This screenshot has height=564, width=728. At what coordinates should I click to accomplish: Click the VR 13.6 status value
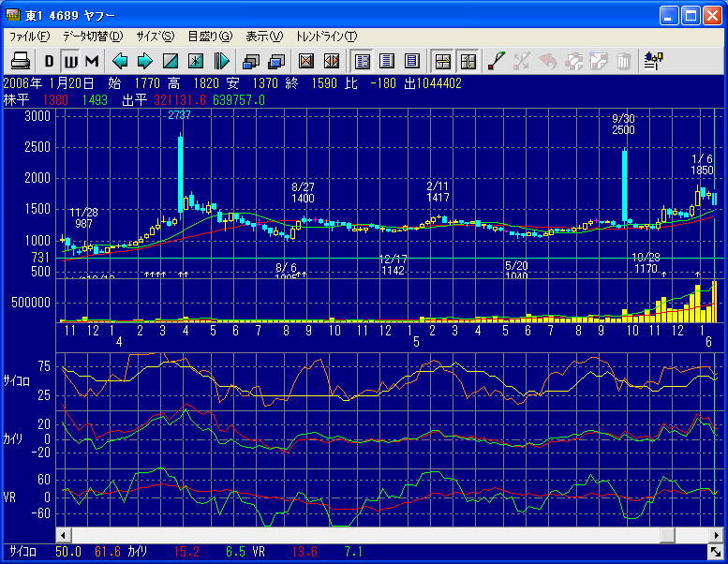[305, 552]
